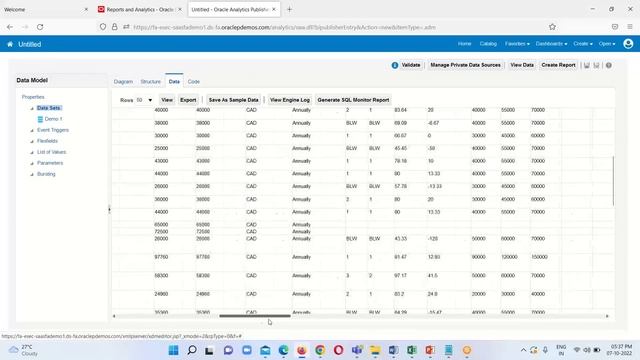The width and height of the screenshot is (640, 360).
Task: Open Opera from the taskbar
Action: click(338, 350)
